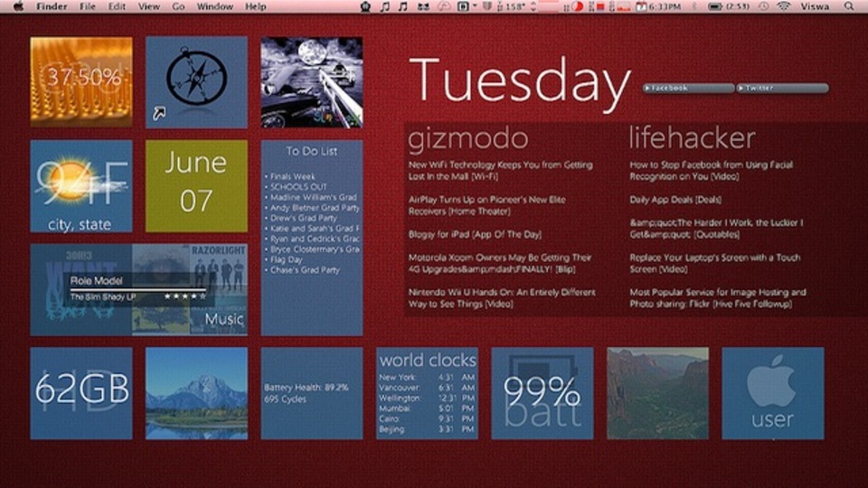Open 'New WiFi Technology Keeps You' article

(x=500, y=171)
